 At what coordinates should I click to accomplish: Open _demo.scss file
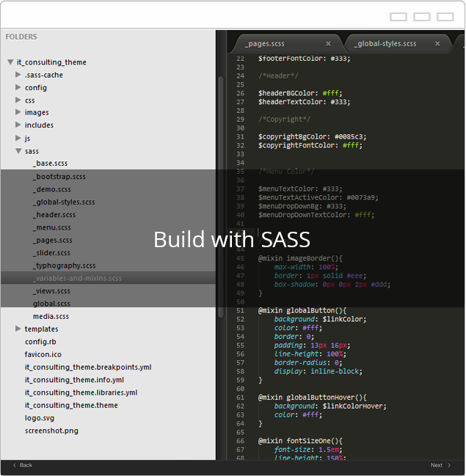pos(52,189)
